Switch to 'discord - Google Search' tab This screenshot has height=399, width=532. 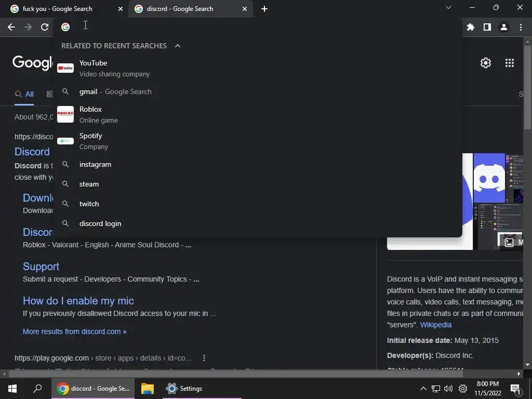click(190, 9)
